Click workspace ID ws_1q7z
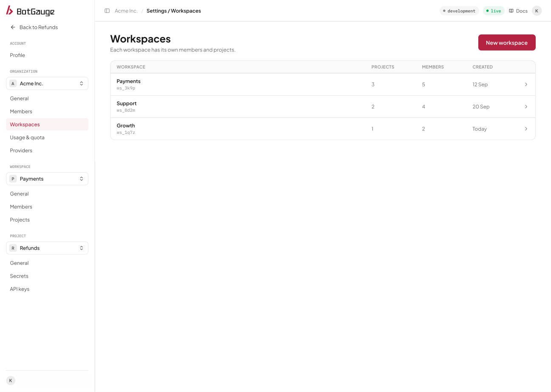The height and width of the screenshot is (392, 551). (x=126, y=133)
